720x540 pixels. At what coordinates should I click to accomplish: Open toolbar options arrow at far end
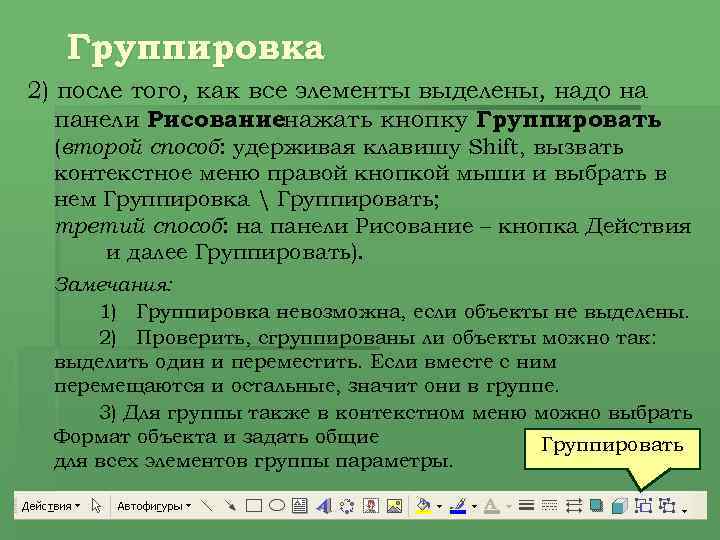click(x=684, y=511)
